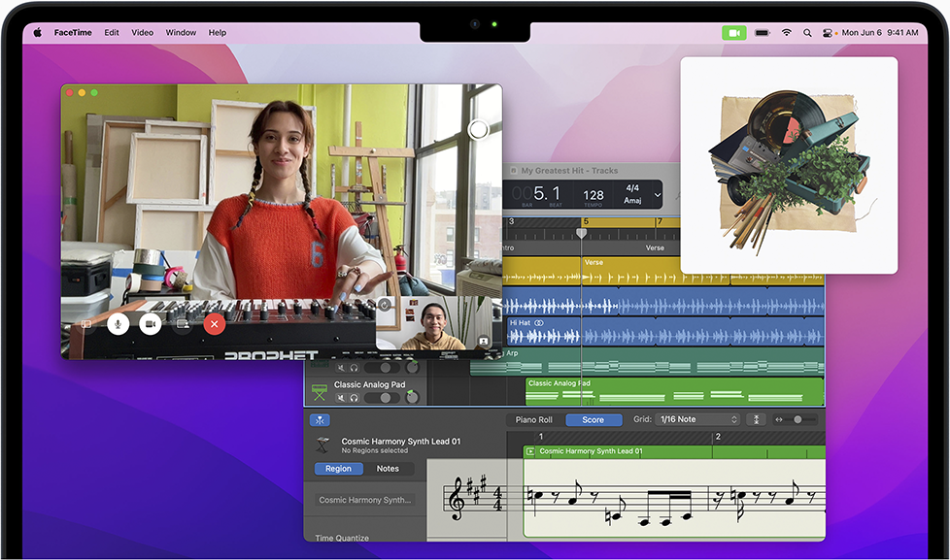Viewport: 950px width, 560px height.
Task: Solo the track above Classic Analog Pad
Action: pos(354,368)
